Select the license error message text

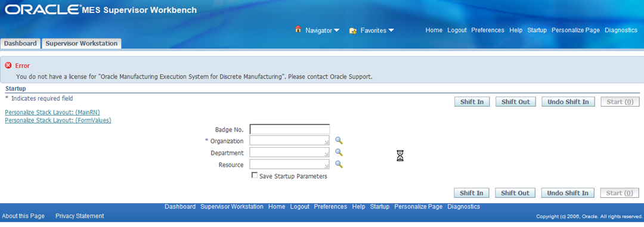pos(194,77)
